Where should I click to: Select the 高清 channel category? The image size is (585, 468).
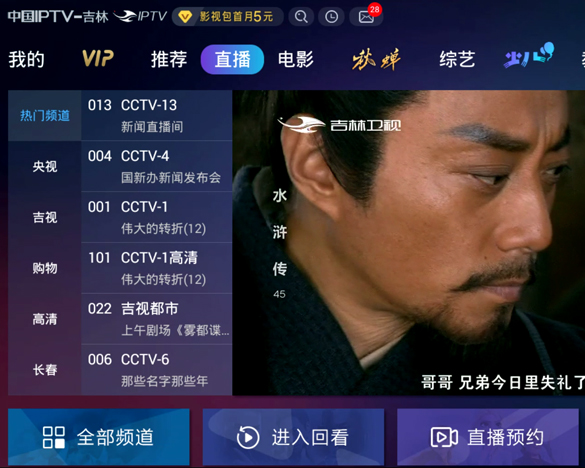click(x=45, y=319)
